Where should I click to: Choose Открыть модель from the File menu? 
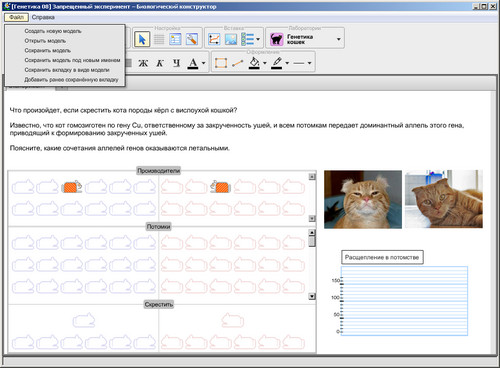45,41
